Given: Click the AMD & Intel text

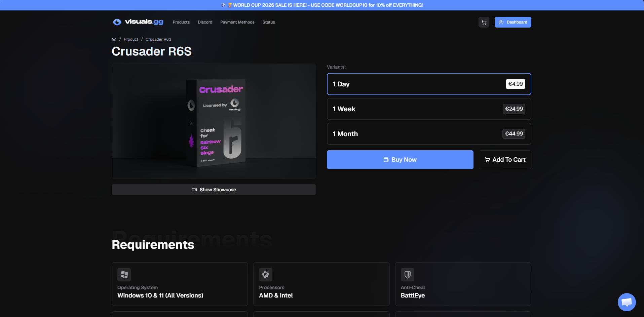Looking at the screenshot, I should click(276, 295).
